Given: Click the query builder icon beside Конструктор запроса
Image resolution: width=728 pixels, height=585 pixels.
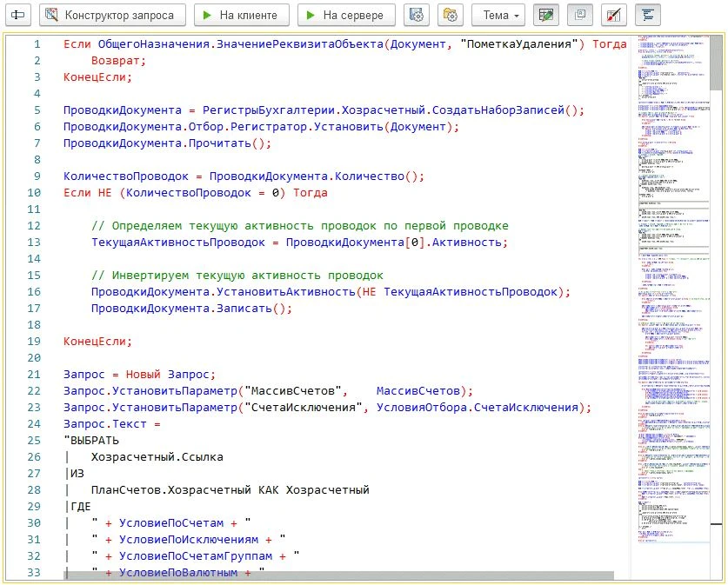Looking at the screenshot, I should 51,15.
